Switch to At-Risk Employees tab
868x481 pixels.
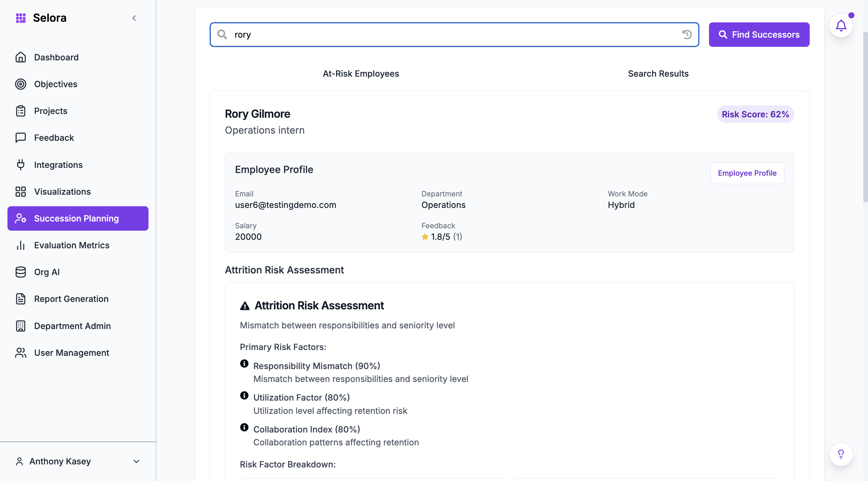pos(361,74)
